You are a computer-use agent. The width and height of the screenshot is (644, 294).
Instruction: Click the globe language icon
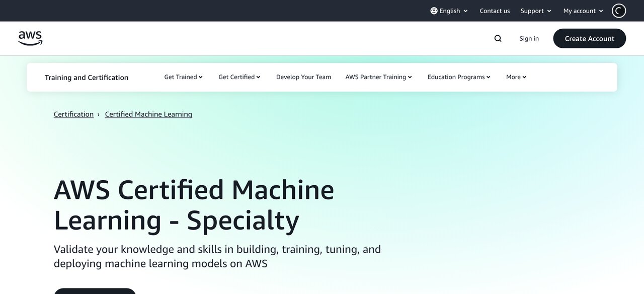coord(434,11)
